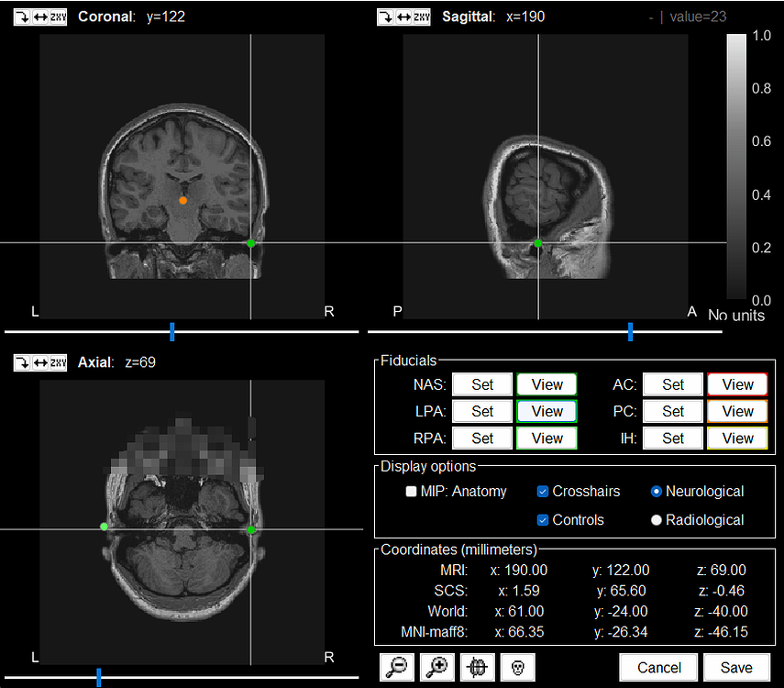Click the flip arrows icon in Coronal view
Screen dimensions: 784x688
[x=40, y=17]
